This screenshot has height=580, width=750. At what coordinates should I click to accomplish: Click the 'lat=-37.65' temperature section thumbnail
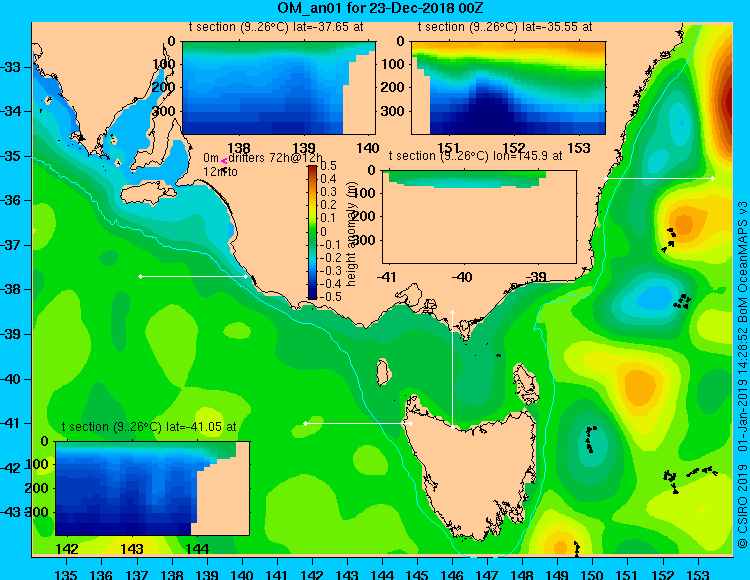coord(279,88)
